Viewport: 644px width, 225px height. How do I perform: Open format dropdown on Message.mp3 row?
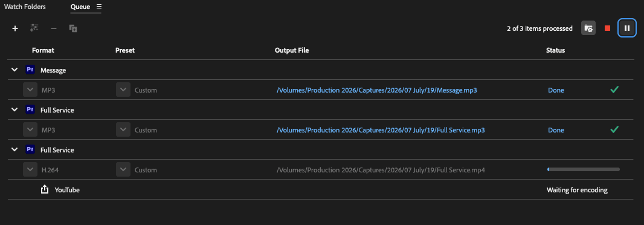[30, 90]
